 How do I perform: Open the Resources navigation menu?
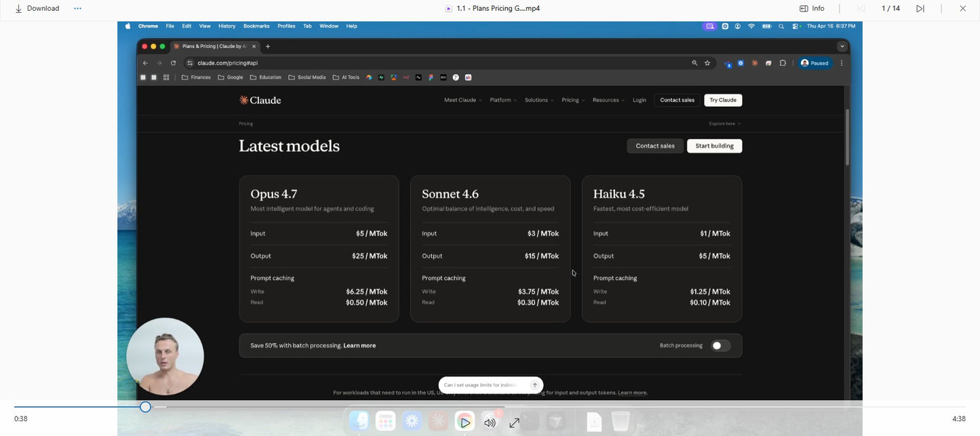click(x=608, y=100)
